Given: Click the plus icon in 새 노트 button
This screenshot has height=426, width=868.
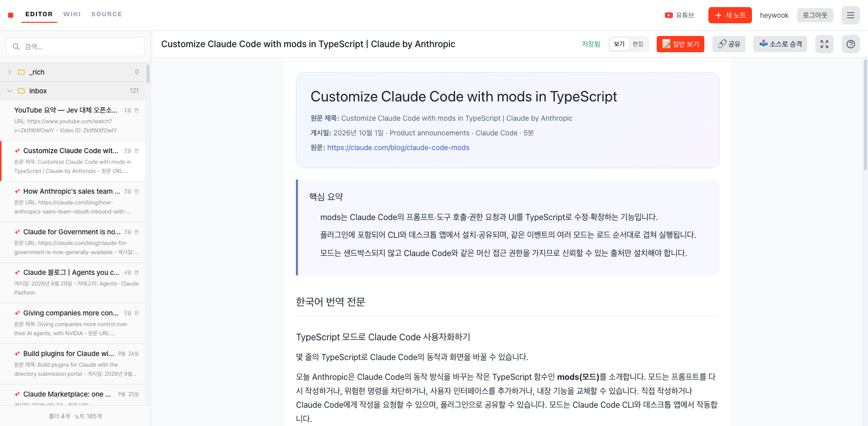Looking at the screenshot, I should coord(719,15).
